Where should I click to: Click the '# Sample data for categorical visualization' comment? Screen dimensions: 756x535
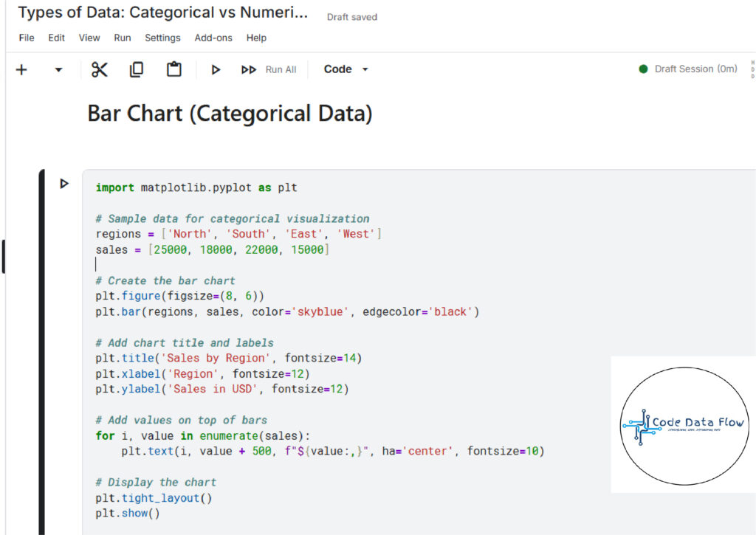[233, 219]
